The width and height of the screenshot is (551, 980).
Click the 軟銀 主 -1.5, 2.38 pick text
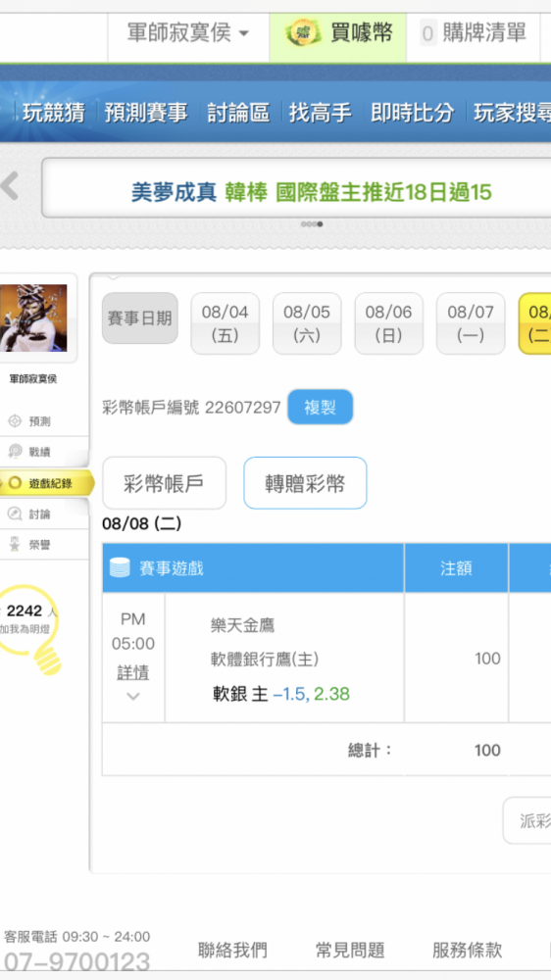pyautogui.click(x=280, y=694)
